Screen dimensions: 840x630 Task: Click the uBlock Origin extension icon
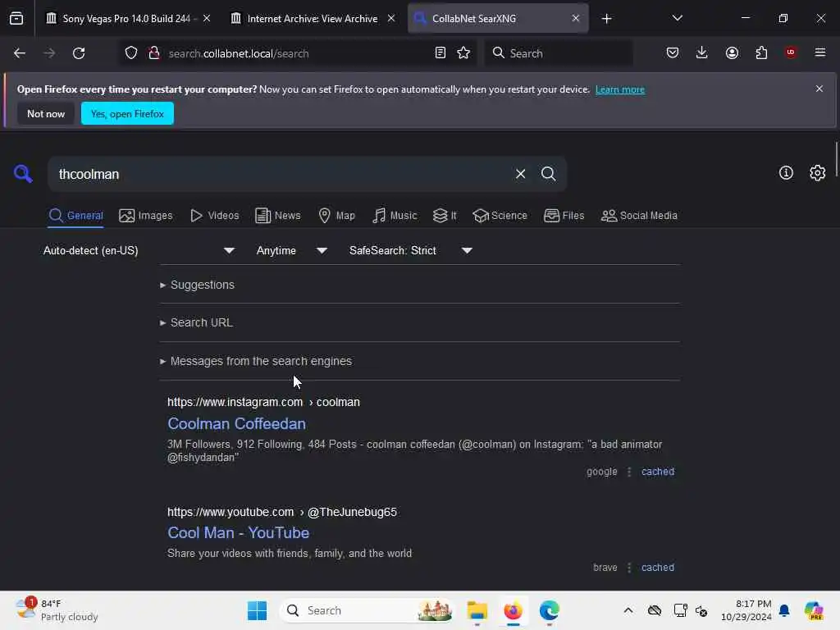pos(791,52)
